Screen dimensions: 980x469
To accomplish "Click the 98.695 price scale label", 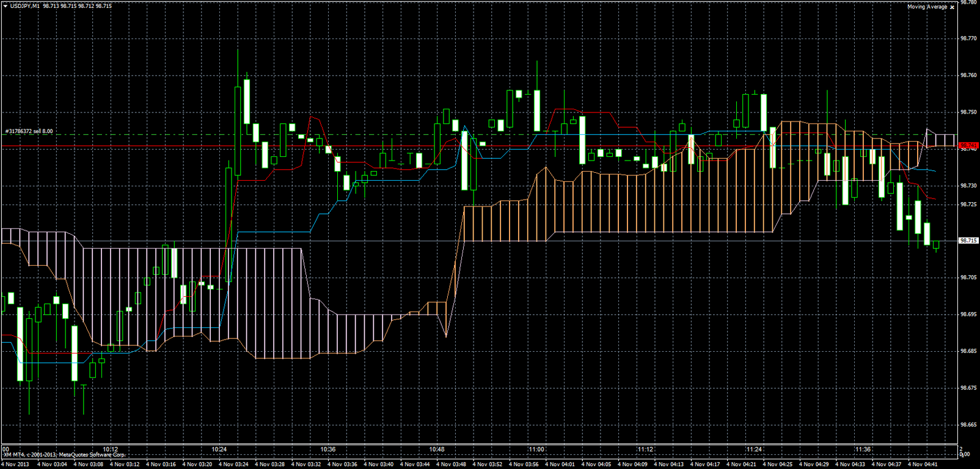I will 968,314.
